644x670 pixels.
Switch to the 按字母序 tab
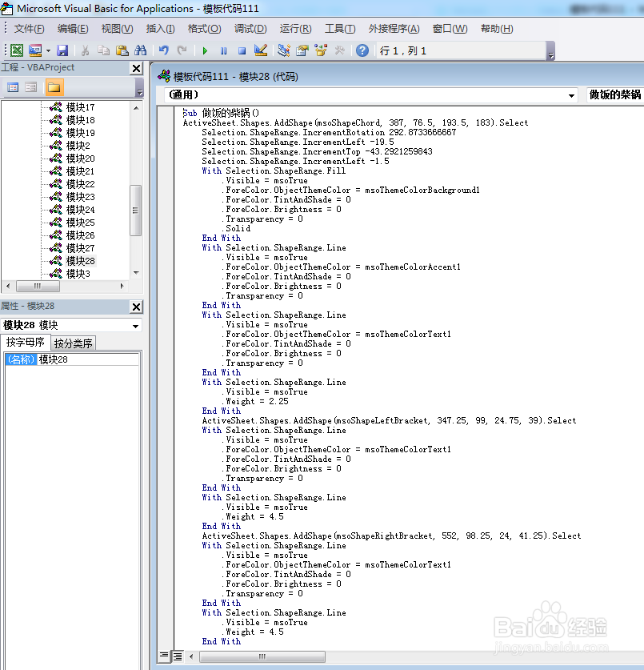coord(25,343)
